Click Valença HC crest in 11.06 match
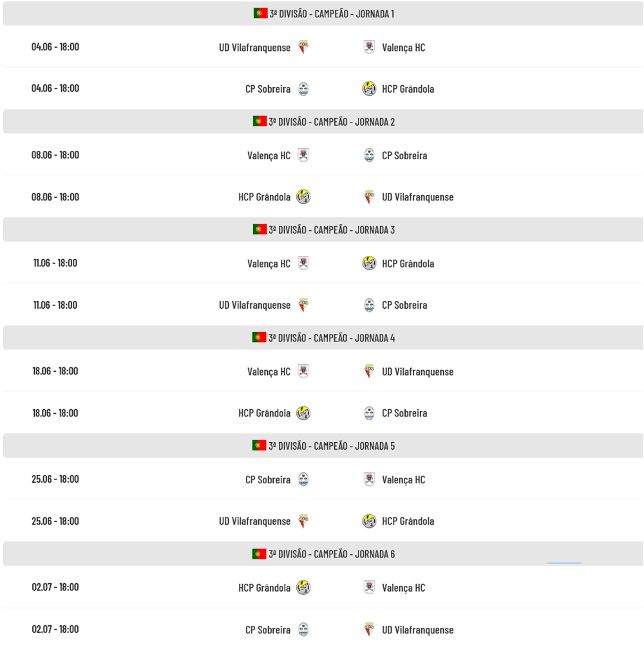The height and width of the screenshot is (649, 644). [303, 263]
